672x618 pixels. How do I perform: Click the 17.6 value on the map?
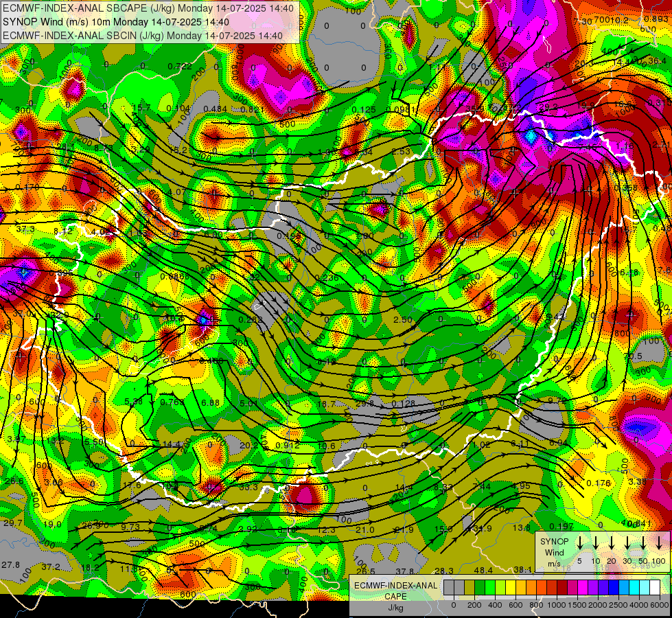[x=132, y=485]
